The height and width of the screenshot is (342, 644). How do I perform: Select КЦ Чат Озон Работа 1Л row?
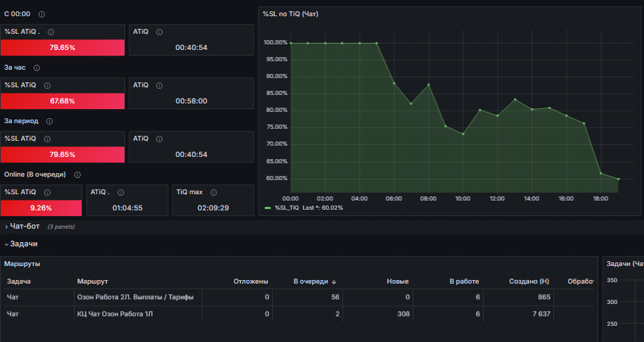[x=299, y=314]
